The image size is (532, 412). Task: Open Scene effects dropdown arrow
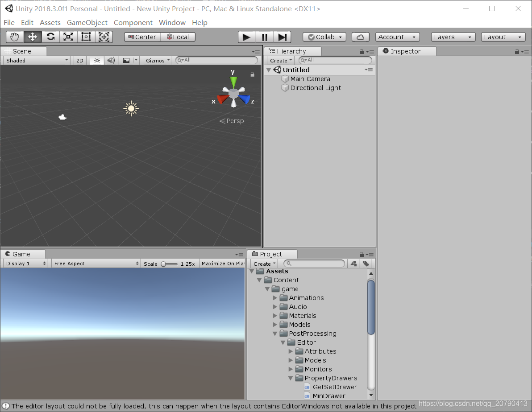[x=136, y=60]
